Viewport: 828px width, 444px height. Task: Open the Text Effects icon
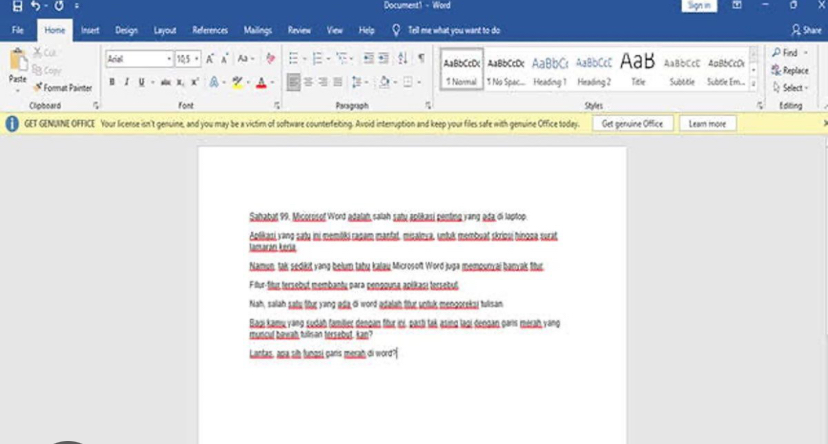tap(214, 82)
